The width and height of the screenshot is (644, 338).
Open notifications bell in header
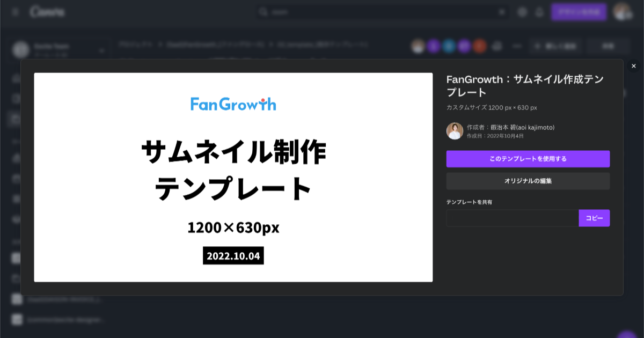(x=540, y=12)
